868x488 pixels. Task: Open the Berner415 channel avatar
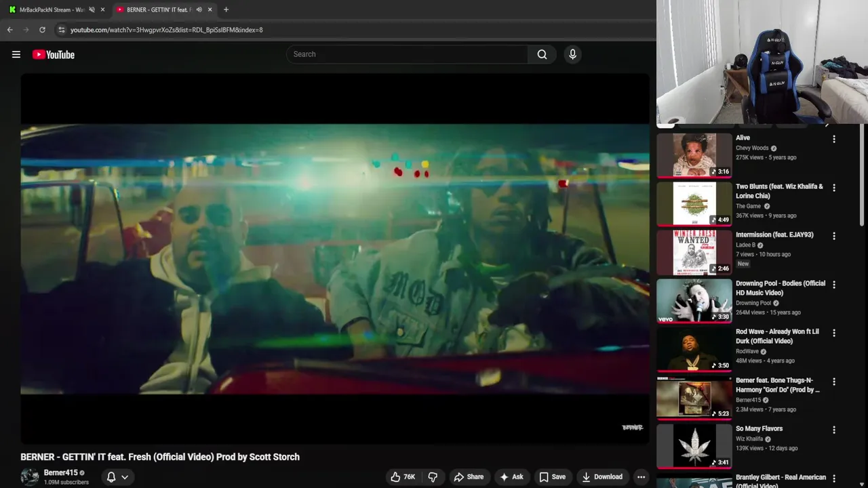pos(30,477)
